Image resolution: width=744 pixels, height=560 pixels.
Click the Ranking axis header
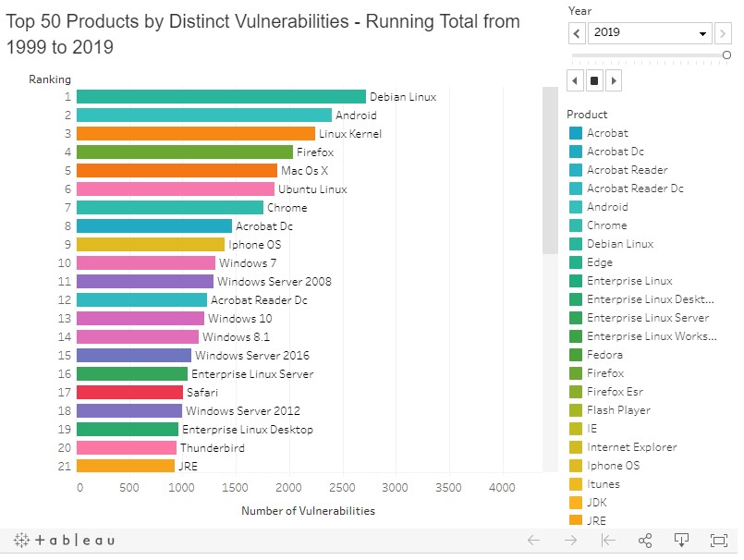pos(50,79)
